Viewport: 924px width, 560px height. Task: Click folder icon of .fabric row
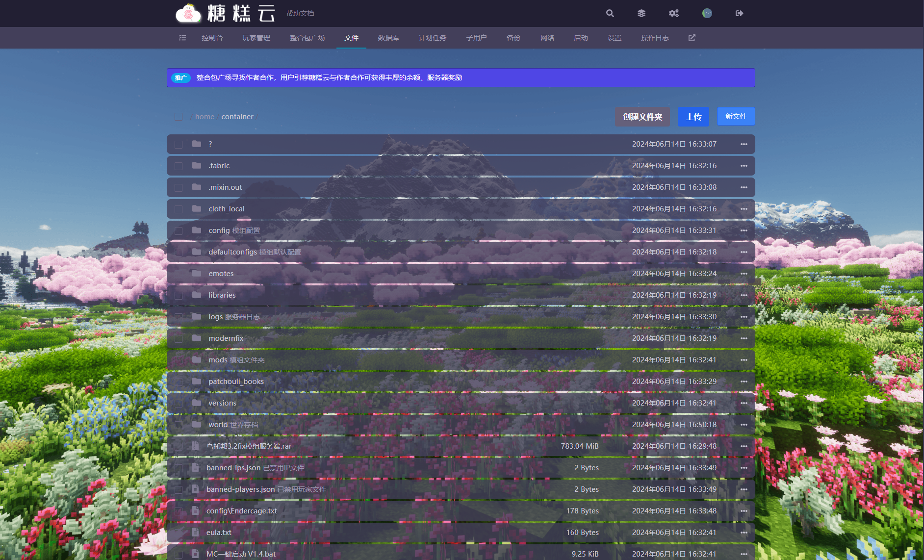coord(197,166)
